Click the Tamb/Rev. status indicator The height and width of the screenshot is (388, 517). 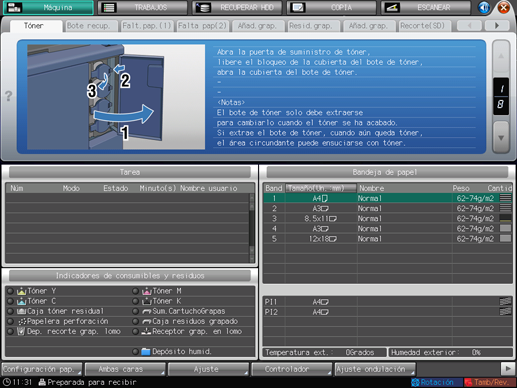click(x=490, y=382)
